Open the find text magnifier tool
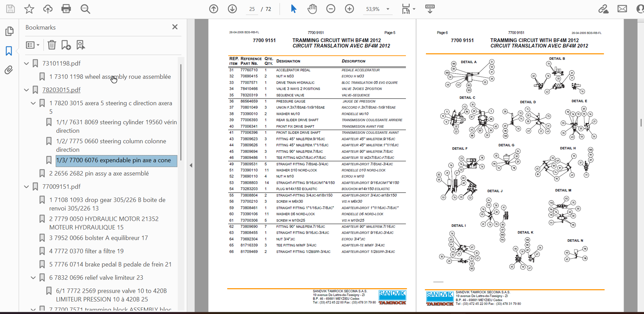 coord(85,9)
